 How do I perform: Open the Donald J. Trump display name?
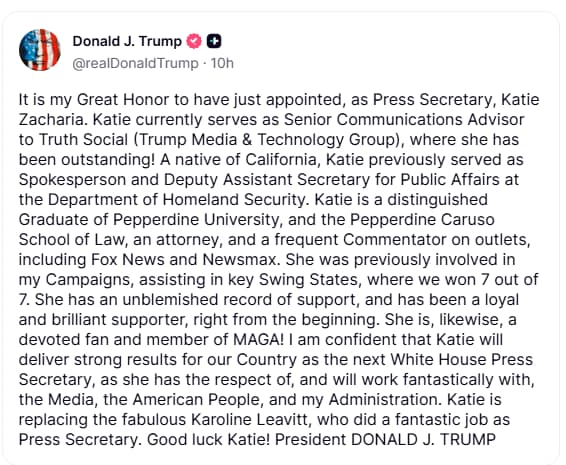[x=127, y=42]
